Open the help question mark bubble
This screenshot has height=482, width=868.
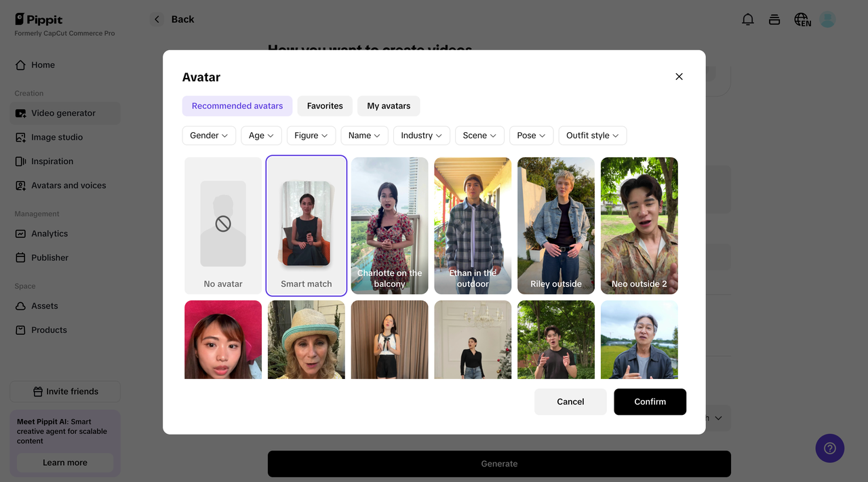click(x=829, y=448)
